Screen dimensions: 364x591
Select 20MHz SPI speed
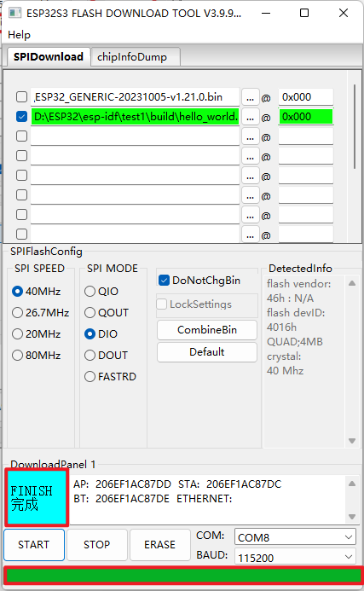pos(37,334)
